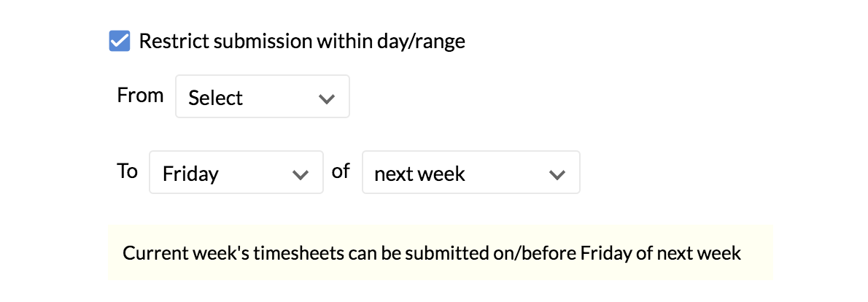Open the From day dropdown
Image resolution: width=868 pixels, height=302 pixels.
point(262,97)
